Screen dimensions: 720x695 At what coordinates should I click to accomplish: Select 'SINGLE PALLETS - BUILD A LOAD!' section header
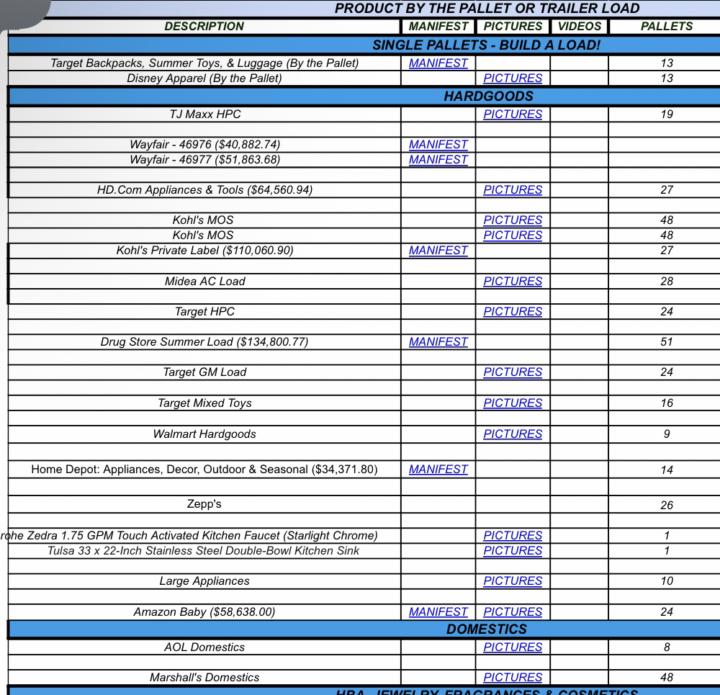tap(486, 45)
